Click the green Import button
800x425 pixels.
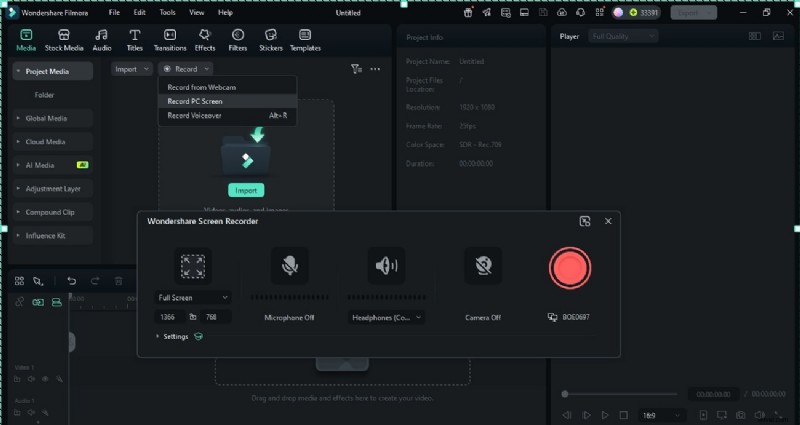coord(246,190)
